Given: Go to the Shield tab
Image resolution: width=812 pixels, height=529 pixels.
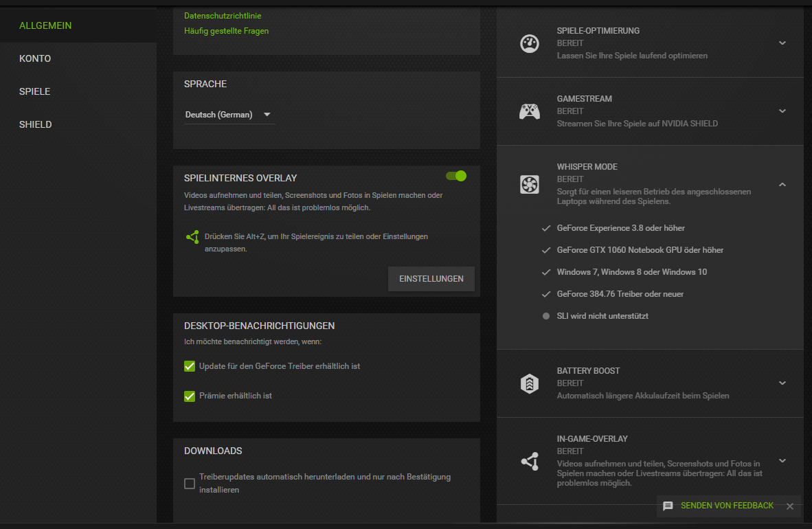Looking at the screenshot, I should (x=78, y=124).
